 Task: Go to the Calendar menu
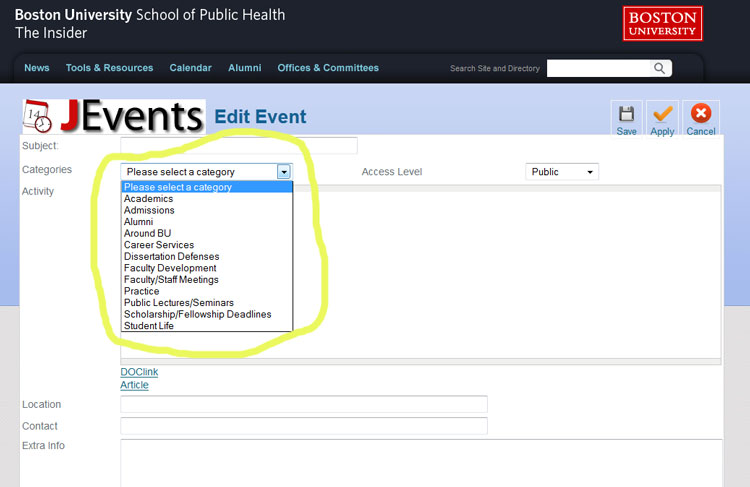(190, 68)
